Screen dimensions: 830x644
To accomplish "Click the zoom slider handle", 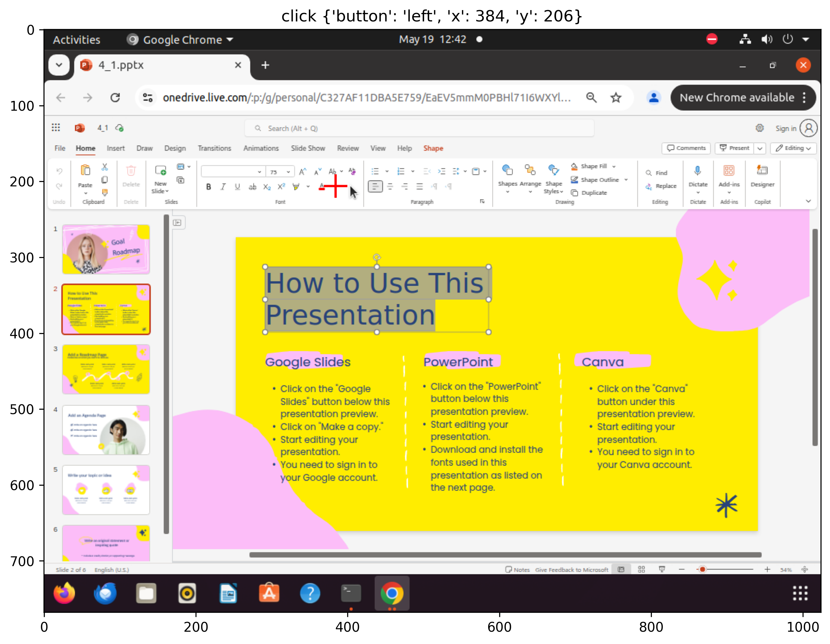I will pyautogui.click(x=702, y=569).
